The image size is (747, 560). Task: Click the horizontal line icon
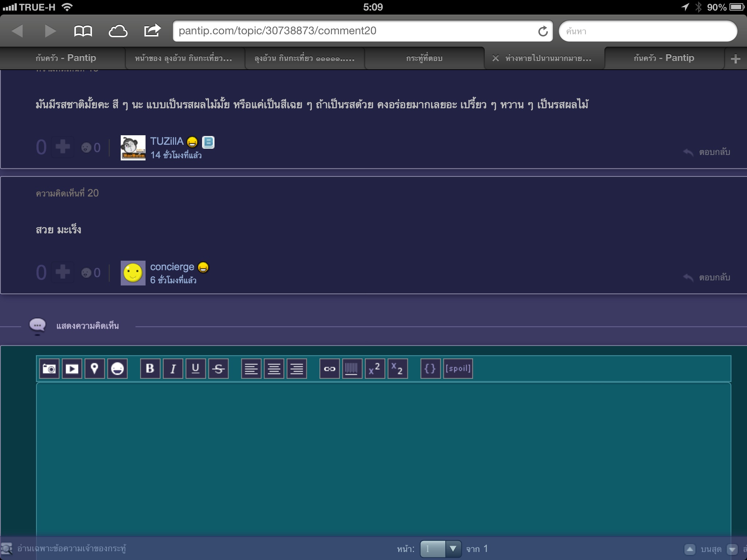(352, 369)
